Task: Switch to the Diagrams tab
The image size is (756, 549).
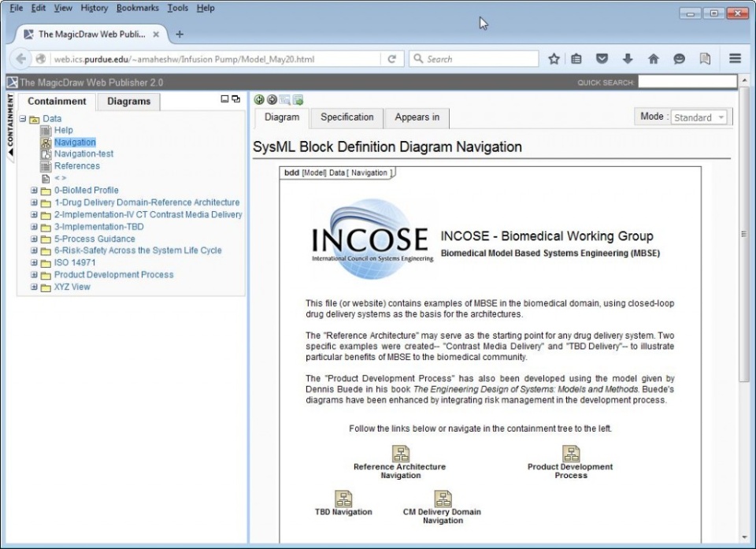Action: [x=128, y=102]
